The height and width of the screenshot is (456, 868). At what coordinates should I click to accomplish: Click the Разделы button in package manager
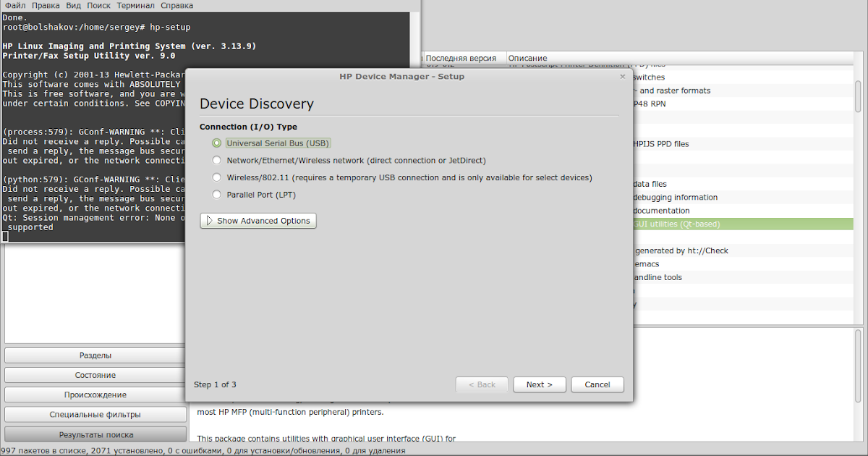tap(95, 355)
